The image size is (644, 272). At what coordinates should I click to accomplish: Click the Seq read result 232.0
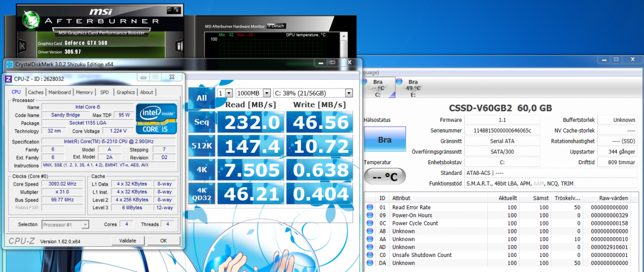250,123
